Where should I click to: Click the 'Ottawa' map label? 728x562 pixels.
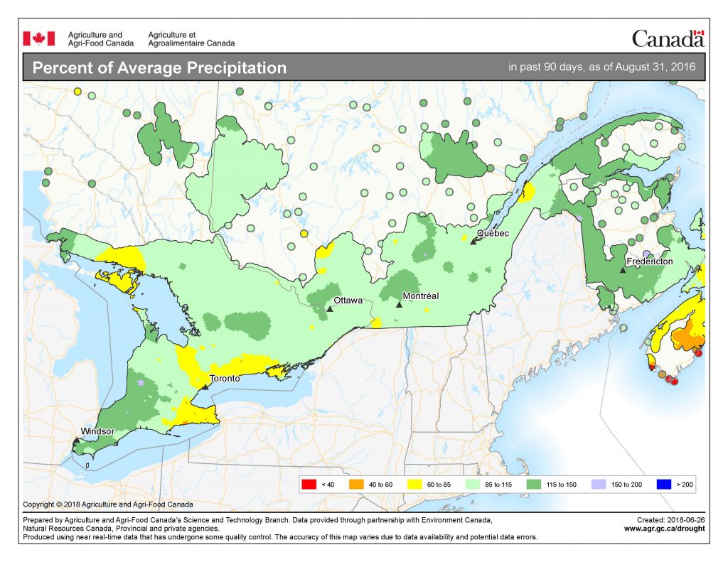tap(348, 301)
